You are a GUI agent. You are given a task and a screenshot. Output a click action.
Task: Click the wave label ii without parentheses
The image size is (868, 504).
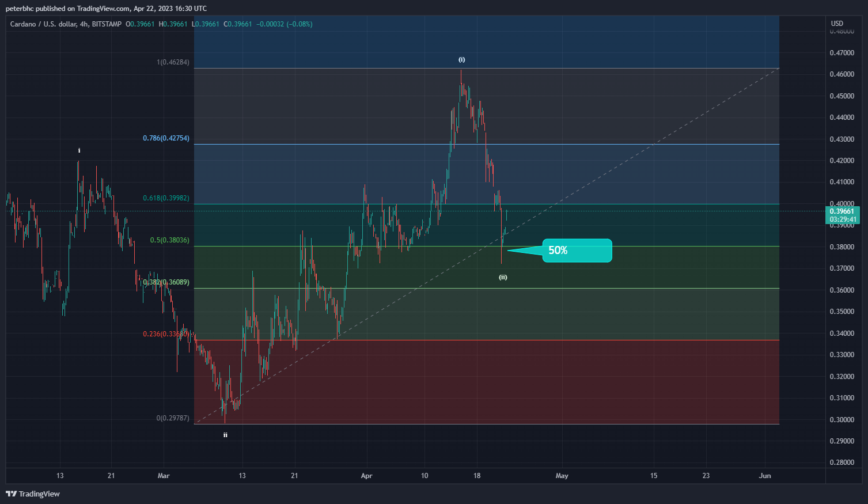[x=225, y=435]
